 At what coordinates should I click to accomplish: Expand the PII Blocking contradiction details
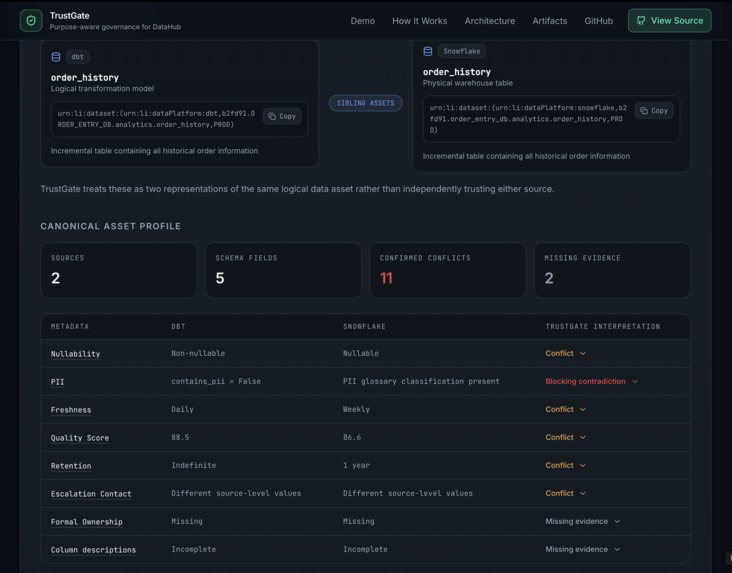click(x=591, y=382)
